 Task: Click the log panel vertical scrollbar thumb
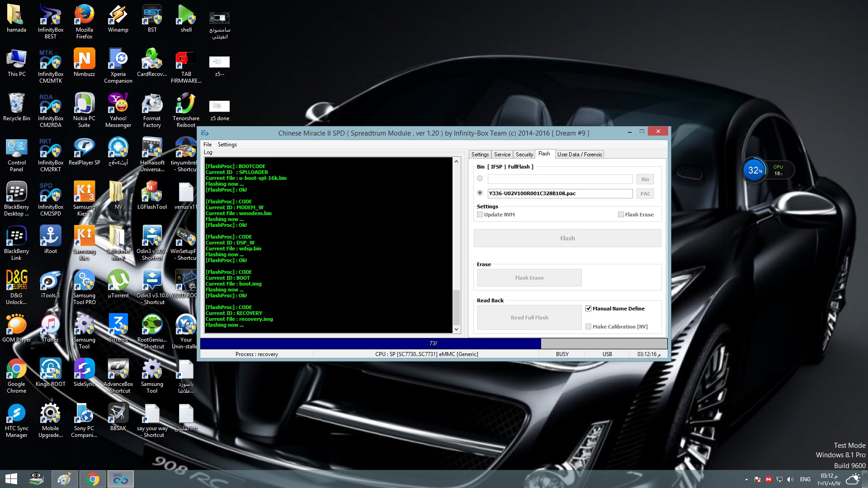coord(456,307)
